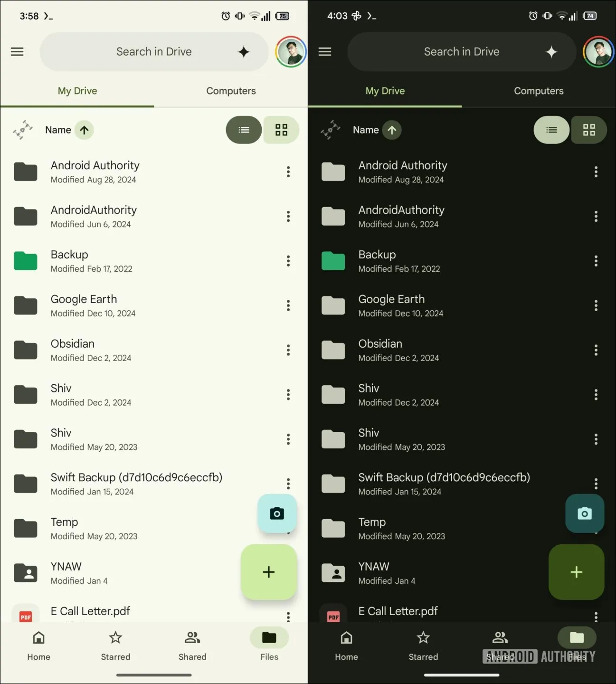Tap the battery indicator in the dark status bar
This screenshot has width=616, height=684.
pos(590,16)
